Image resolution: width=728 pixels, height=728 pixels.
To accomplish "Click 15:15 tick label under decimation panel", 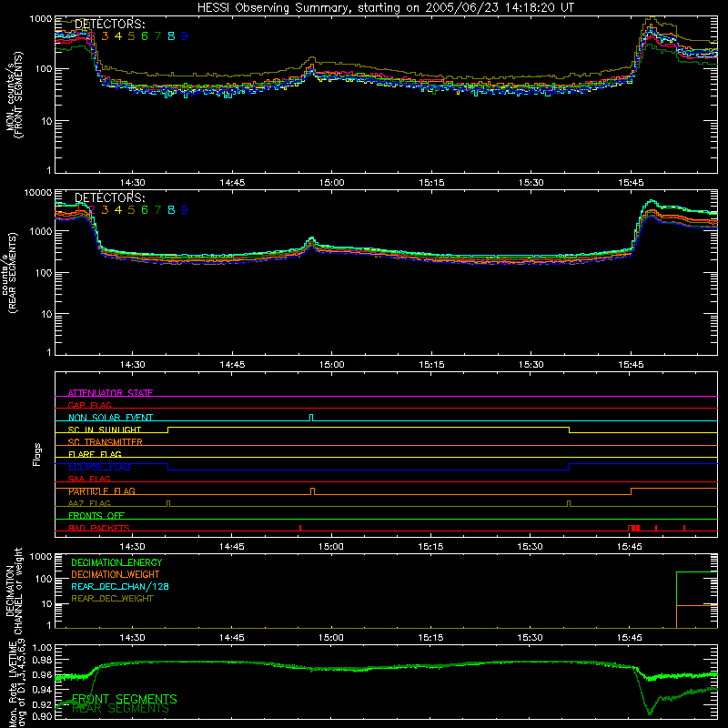I will coord(430,638).
